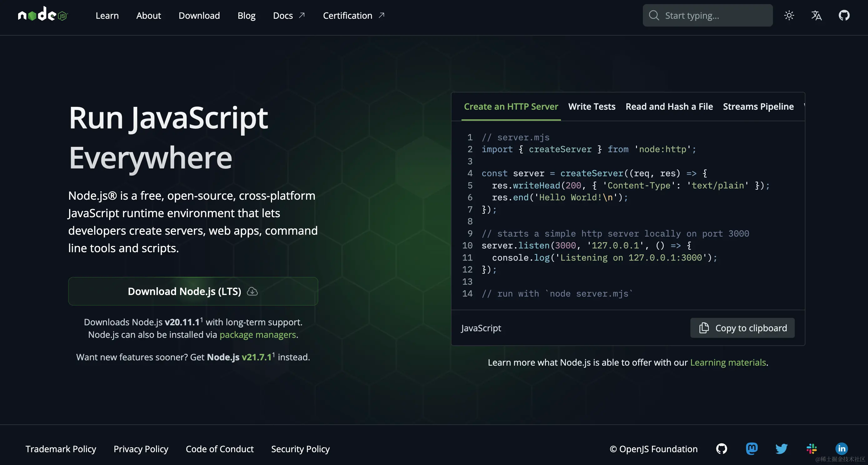Image resolution: width=868 pixels, height=465 pixels.
Task: Open the Mastodon social icon
Action: pos(751,448)
